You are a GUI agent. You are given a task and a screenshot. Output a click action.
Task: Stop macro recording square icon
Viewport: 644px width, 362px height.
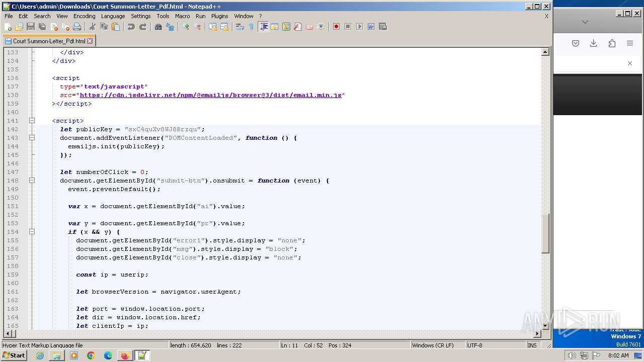(x=348, y=27)
